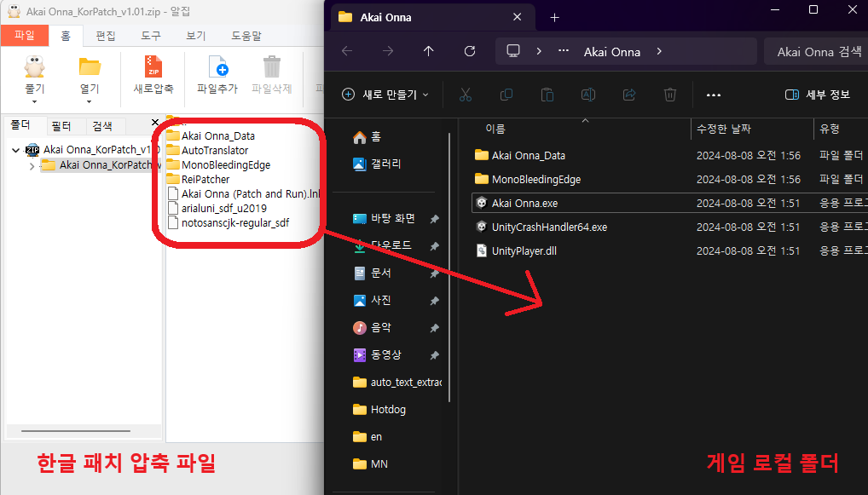Viewport: 868px width, 495px height.
Task: Click the This PC monitor icon in address bar
Action: point(513,51)
